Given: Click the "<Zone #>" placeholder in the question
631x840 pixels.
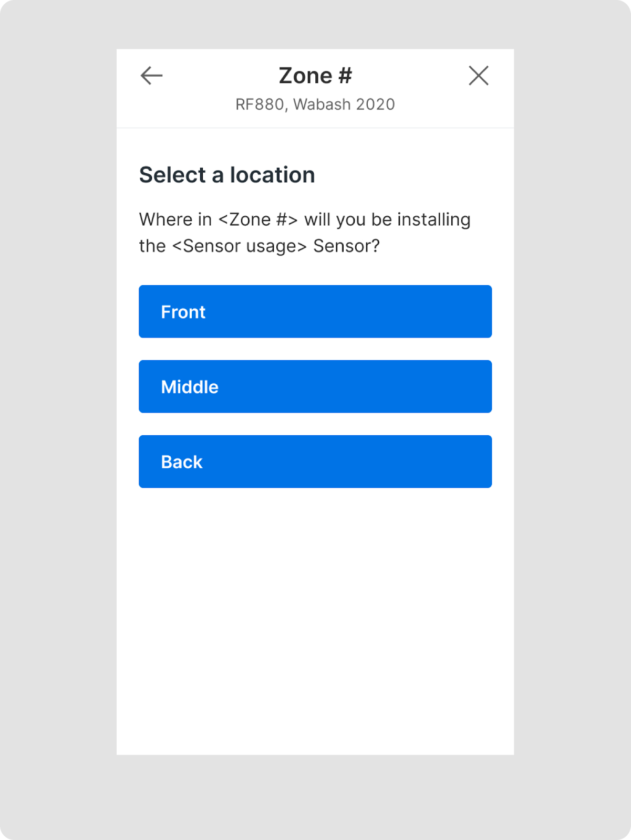Looking at the screenshot, I should pos(258,219).
